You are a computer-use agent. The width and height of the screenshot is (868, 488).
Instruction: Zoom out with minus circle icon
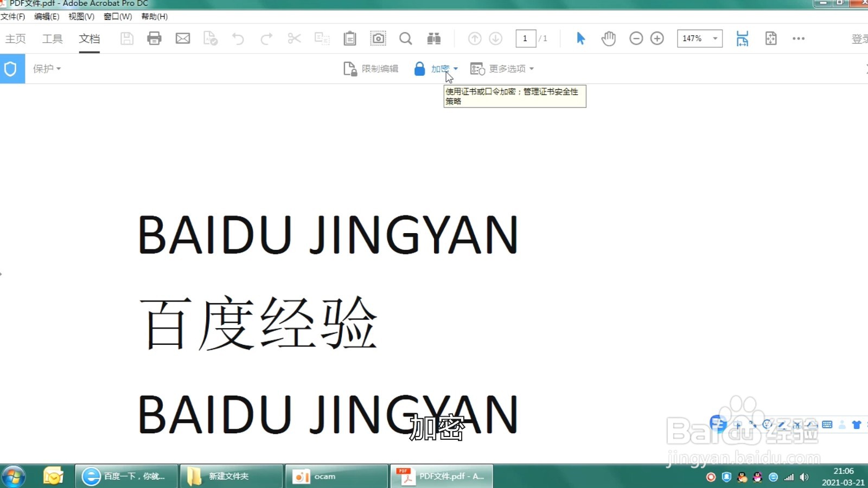pos(636,38)
